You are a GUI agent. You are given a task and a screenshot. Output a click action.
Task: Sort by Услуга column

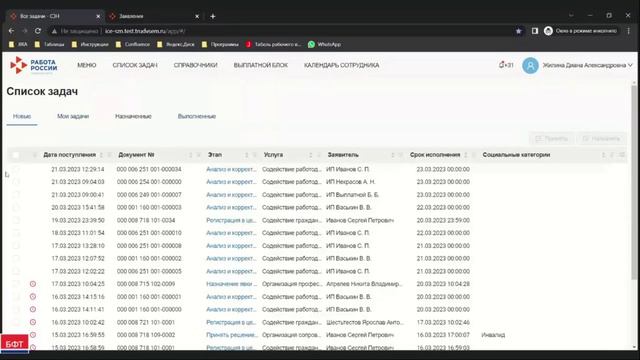pyautogui.click(x=311, y=155)
